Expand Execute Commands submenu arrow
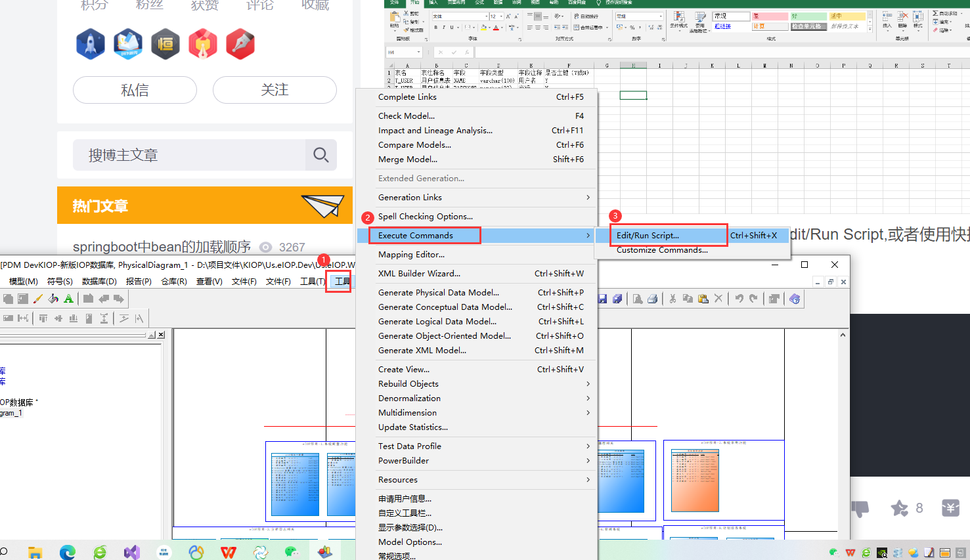 [588, 235]
